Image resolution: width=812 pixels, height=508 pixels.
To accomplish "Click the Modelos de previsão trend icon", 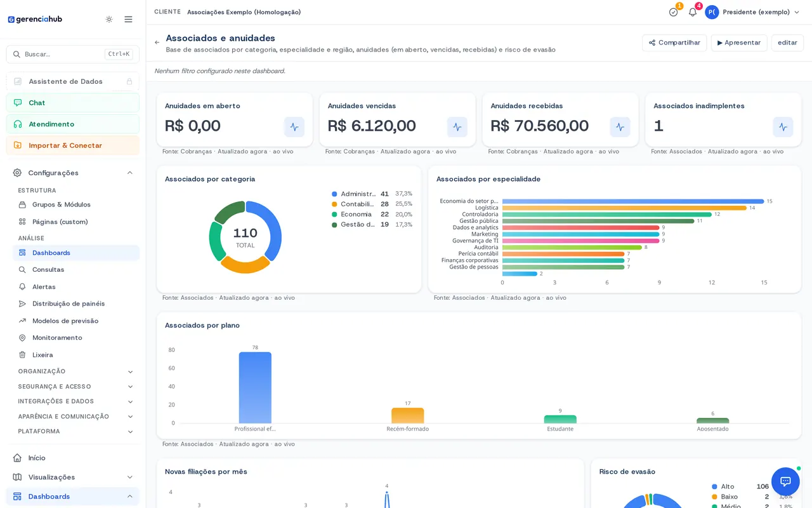I will click(x=22, y=321).
